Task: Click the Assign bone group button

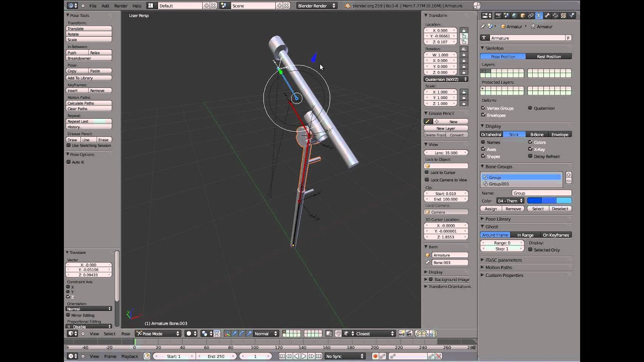Action: click(x=491, y=209)
